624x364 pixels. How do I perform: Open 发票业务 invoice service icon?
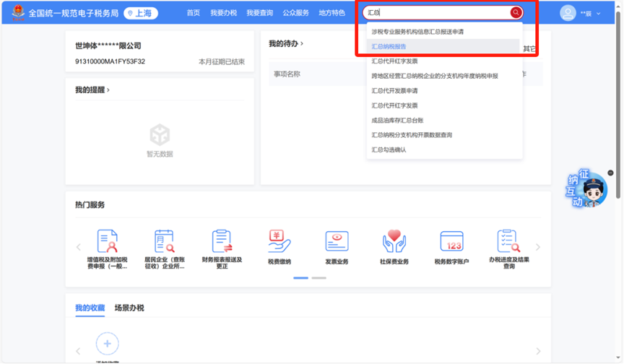tap(337, 242)
